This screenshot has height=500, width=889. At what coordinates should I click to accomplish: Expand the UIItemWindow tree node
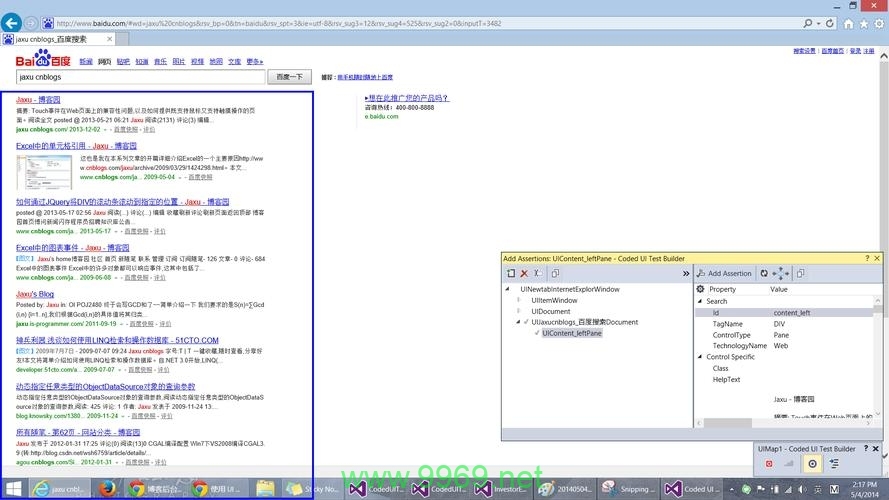pyautogui.click(x=518, y=300)
